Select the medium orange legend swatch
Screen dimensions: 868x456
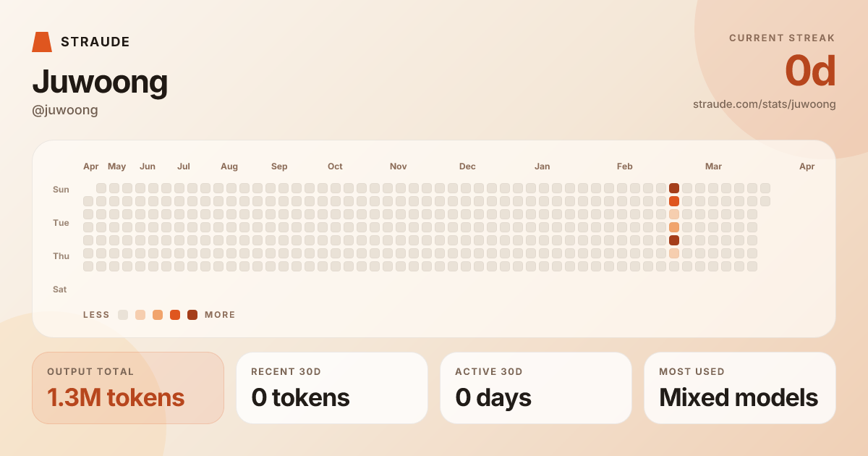158,315
